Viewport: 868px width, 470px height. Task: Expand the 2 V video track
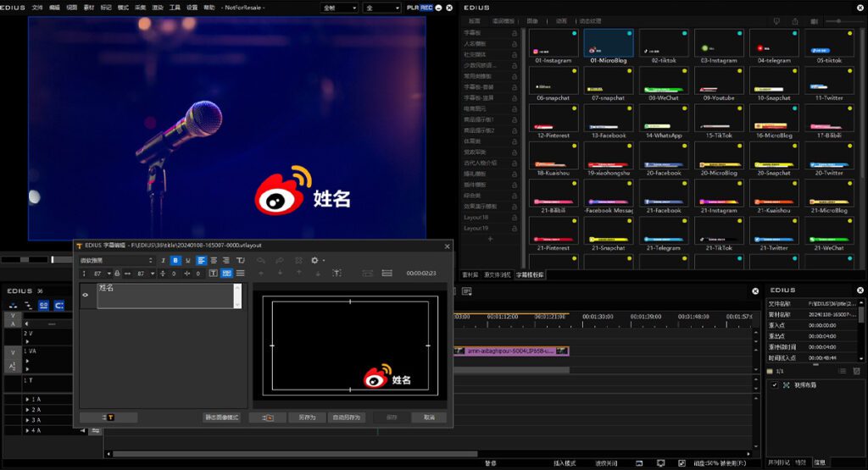[27, 342]
